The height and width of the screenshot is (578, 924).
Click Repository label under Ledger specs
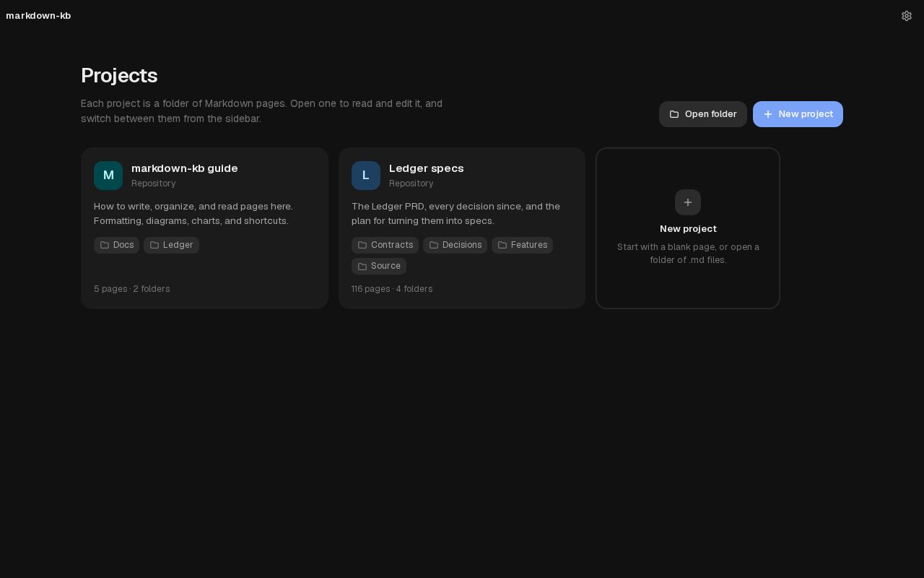(x=411, y=184)
